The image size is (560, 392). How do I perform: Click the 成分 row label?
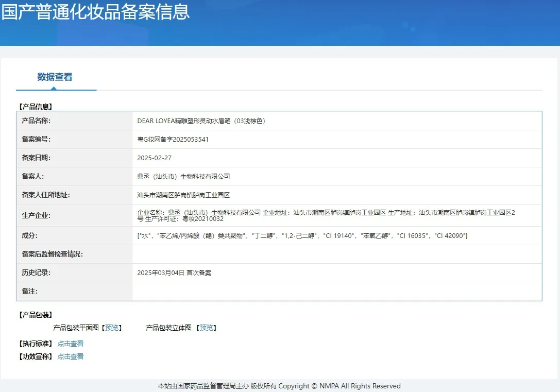pyautogui.click(x=30, y=235)
